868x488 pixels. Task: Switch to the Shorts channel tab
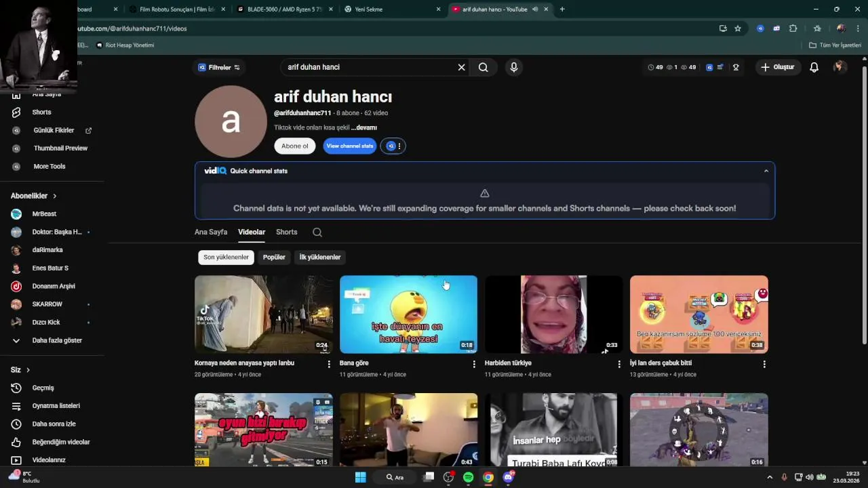[286, 232]
